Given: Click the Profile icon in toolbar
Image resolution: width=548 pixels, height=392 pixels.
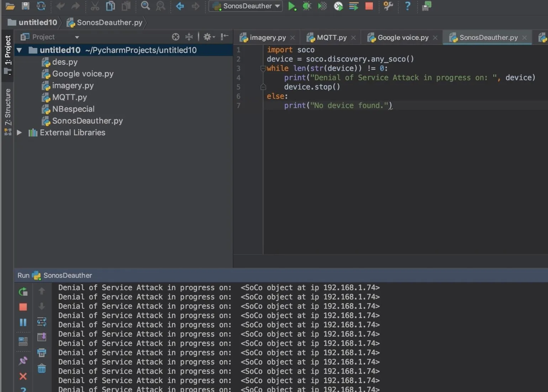Looking at the screenshot, I should (338, 6).
